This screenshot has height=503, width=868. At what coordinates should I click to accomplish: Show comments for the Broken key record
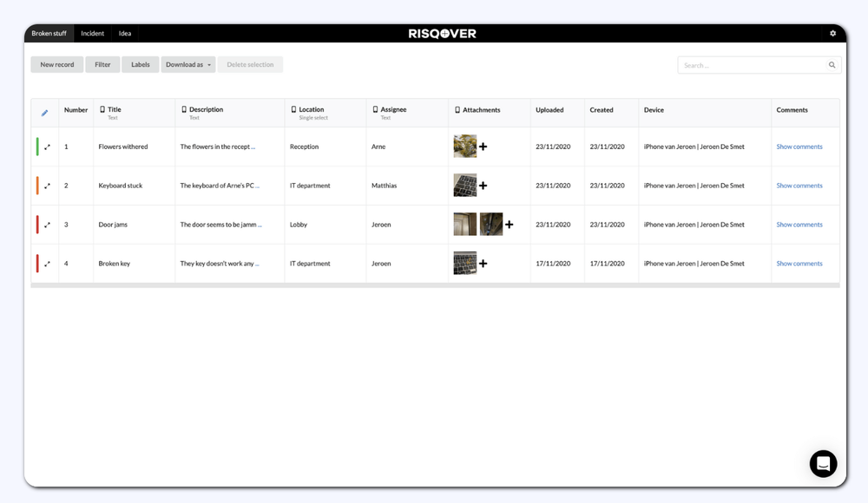tap(799, 263)
